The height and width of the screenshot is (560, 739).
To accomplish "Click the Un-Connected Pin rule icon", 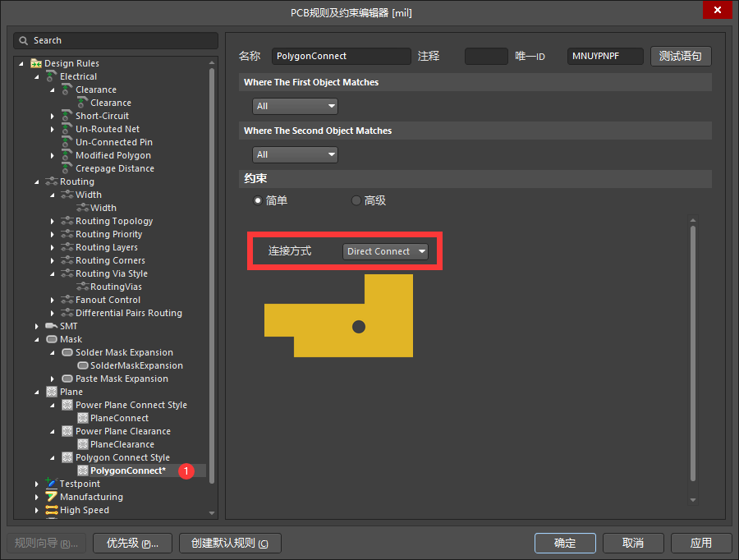I will 67,142.
